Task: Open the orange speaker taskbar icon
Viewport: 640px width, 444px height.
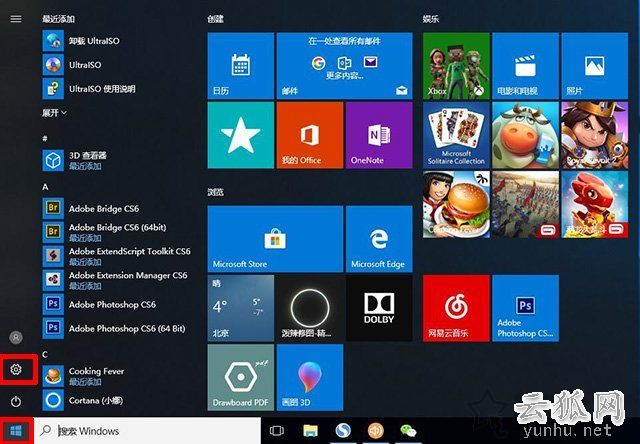Action: pyautogui.click(x=376, y=431)
